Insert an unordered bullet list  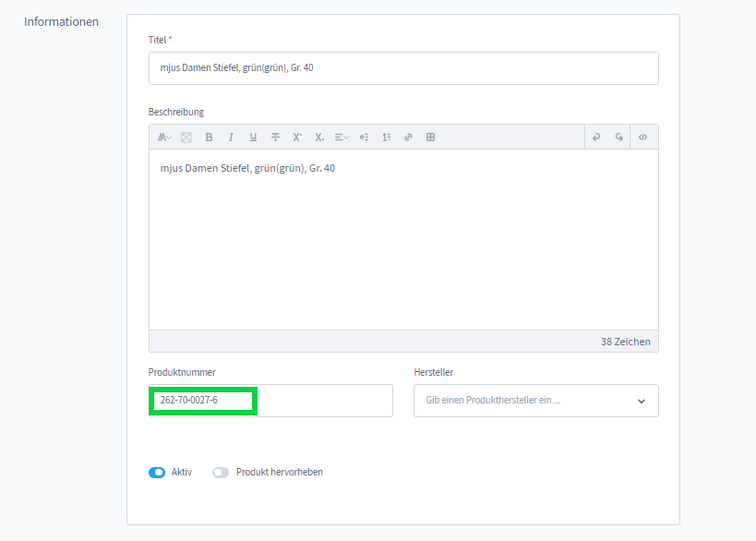point(364,138)
